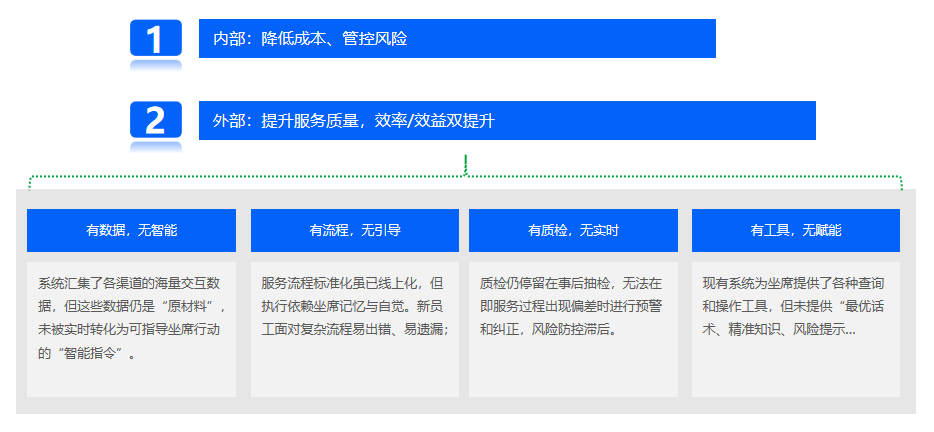Viewport: 934px width, 432px height.
Task: Choose the 有质检，无实时 header
Action: click(573, 230)
